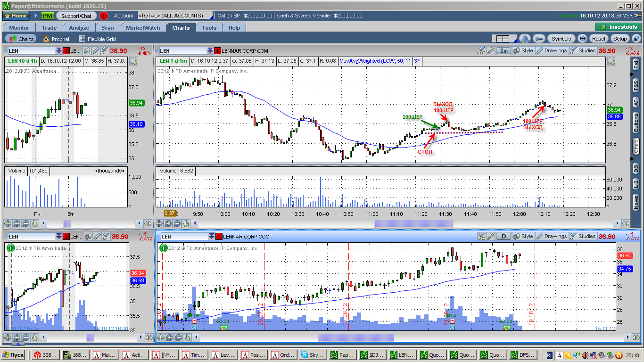The image size is (644, 362).
Task: Zoom out on the bottom-left chart
Action: [x=25, y=337]
